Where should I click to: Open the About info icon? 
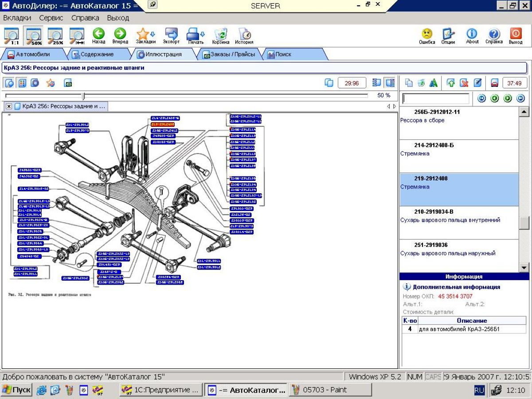[x=472, y=36]
